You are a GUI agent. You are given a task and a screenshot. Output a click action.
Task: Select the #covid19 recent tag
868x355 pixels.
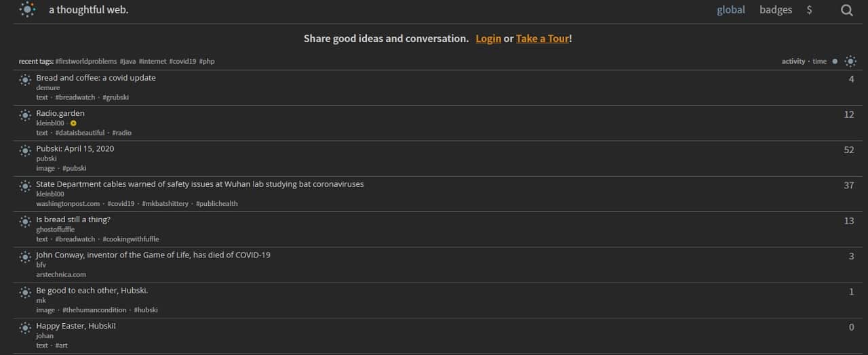pyautogui.click(x=182, y=62)
